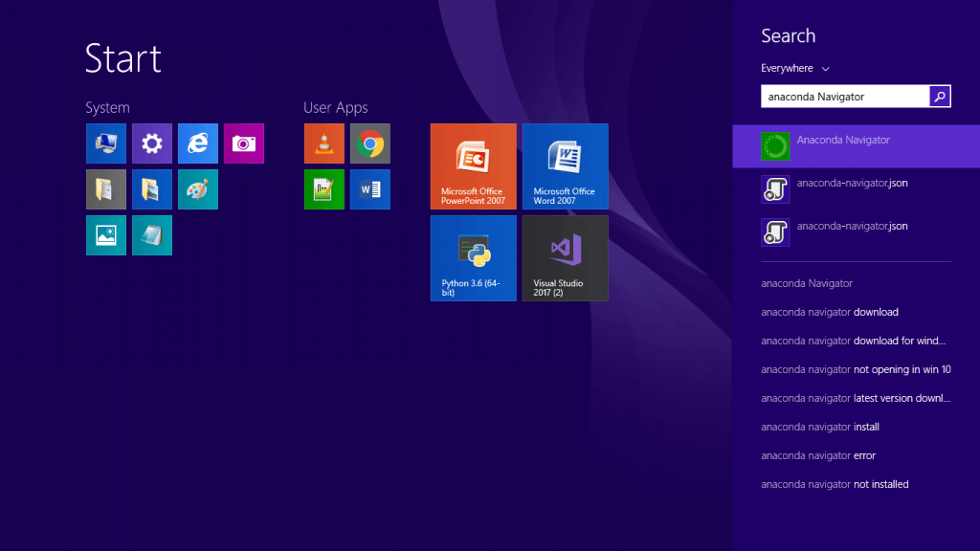
Task: Click inside the search text box
Action: tap(844, 97)
